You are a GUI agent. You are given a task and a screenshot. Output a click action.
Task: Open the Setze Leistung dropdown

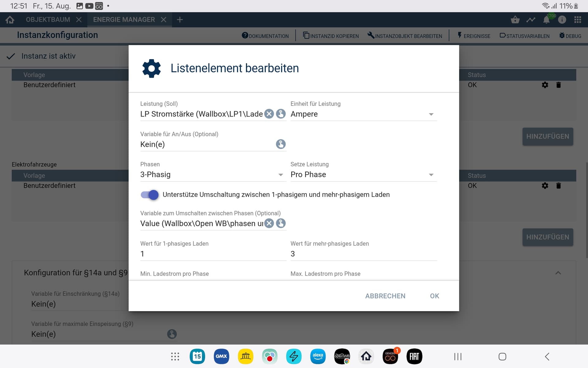click(x=363, y=175)
